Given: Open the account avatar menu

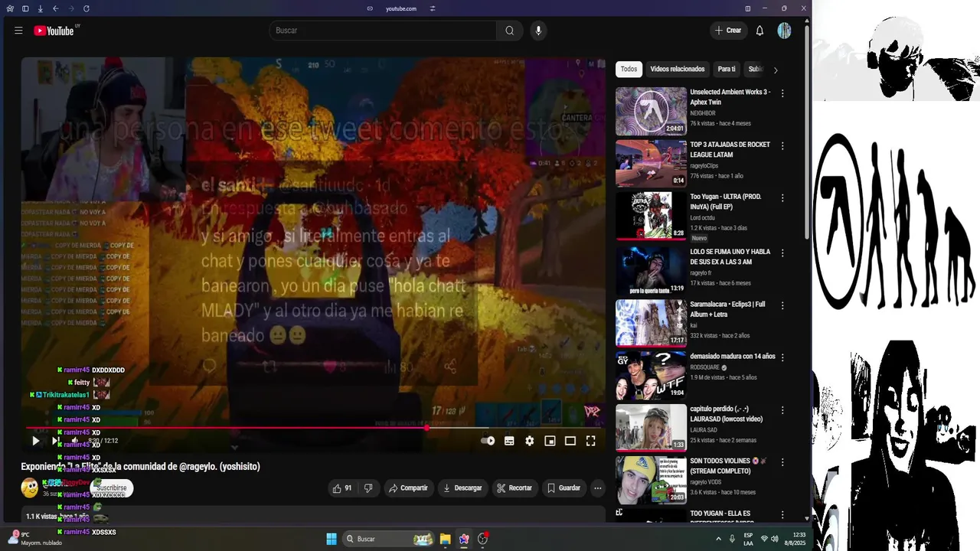Looking at the screenshot, I should [784, 31].
